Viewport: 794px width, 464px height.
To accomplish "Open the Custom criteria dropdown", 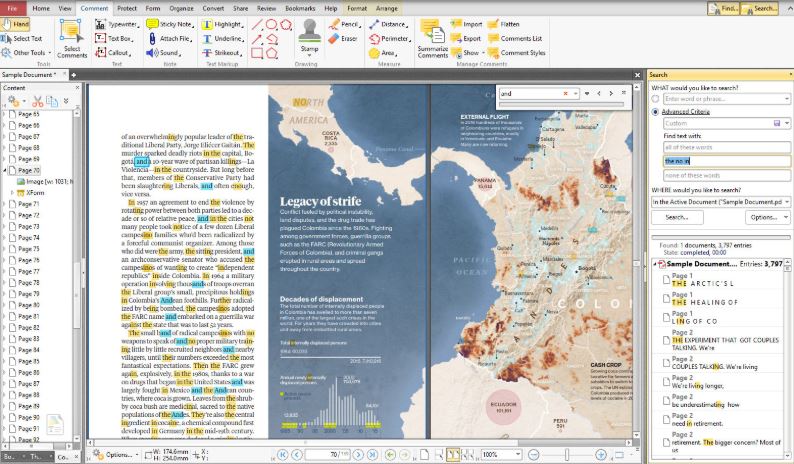I will (787, 123).
